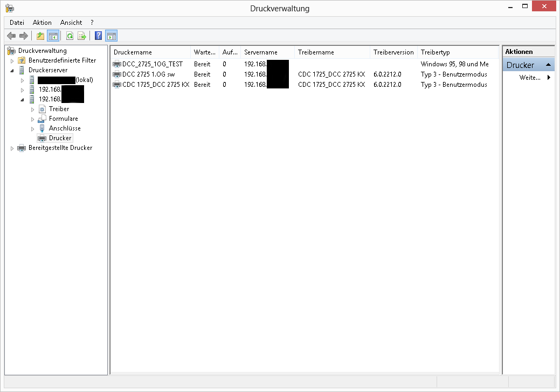Open the Datei menu
560x392 pixels.
(17, 23)
